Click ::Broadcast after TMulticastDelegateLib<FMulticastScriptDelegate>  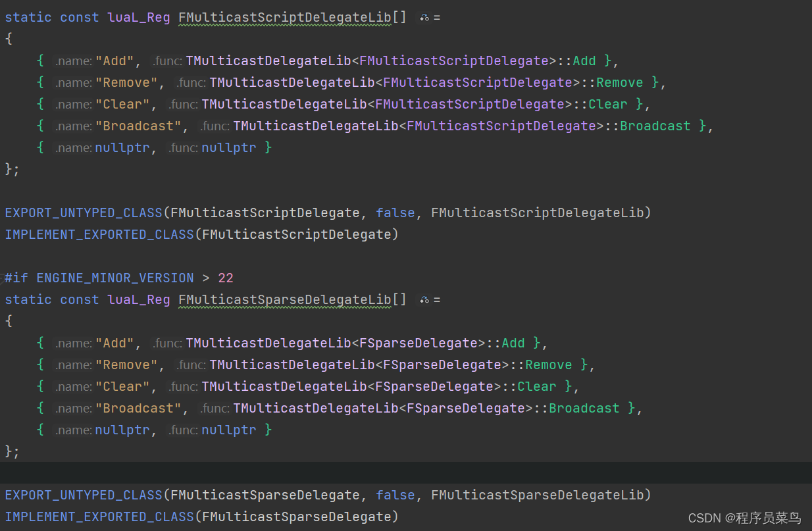click(x=647, y=126)
